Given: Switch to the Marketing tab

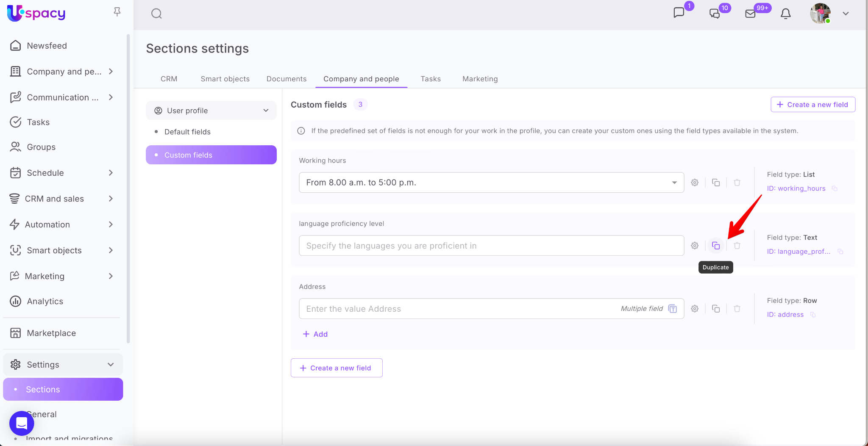Looking at the screenshot, I should [480, 79].
